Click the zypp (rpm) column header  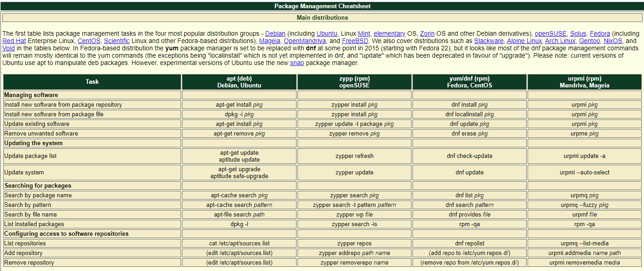point(354,82)
